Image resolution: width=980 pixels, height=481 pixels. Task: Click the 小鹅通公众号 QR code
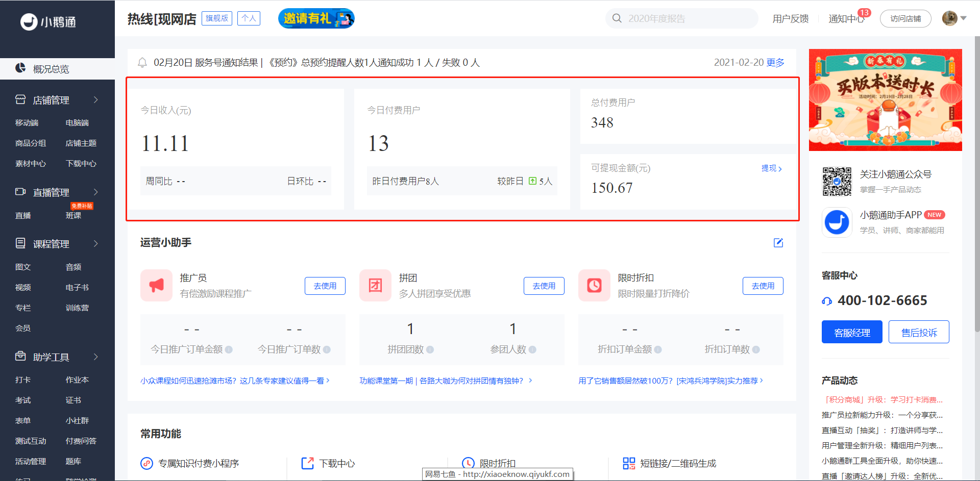837,182
